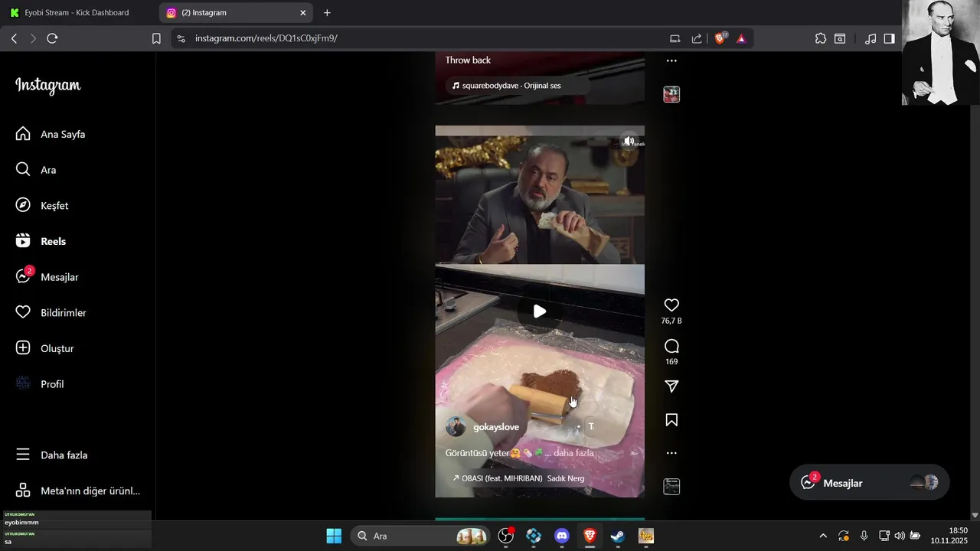Click Oluştur (Create) in the sidebar
This screenshot has width=980, height=551.
point(45,348)
